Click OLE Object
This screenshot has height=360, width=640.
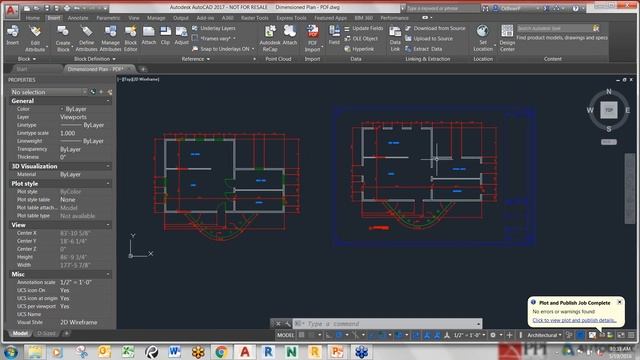click(x=361, y=38)
